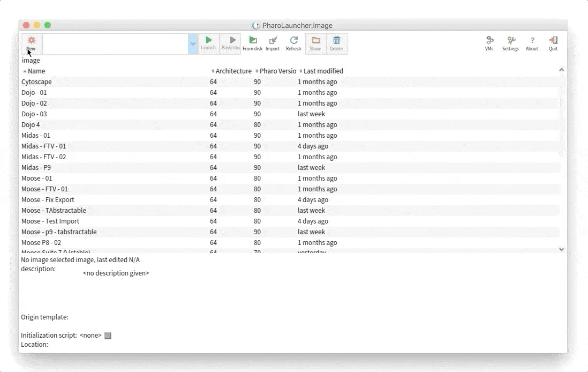Select the Moose - Test Import image
This screenshot has width=588, height=372.
(x=290, y=221)
